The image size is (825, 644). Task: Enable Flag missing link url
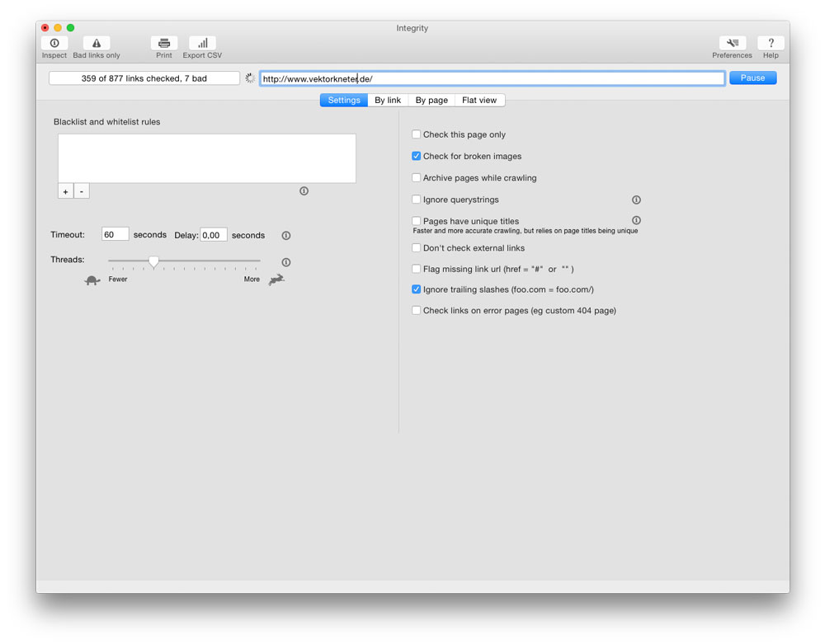pos(416,269)
